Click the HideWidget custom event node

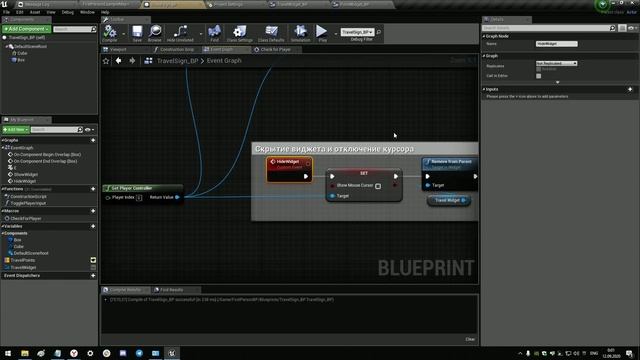289,169
